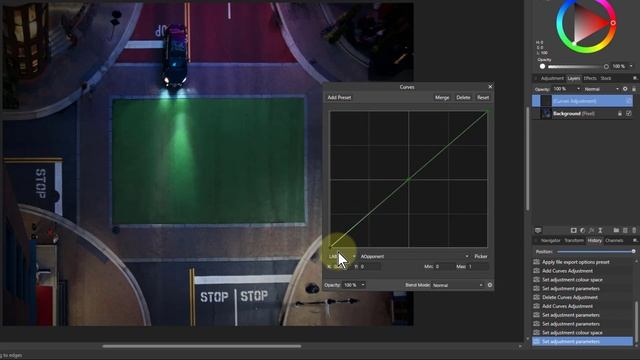Switch to the Adjustment panel tab
The width and height of the screenshot is (640, 360).
click(x=552, y=78)
